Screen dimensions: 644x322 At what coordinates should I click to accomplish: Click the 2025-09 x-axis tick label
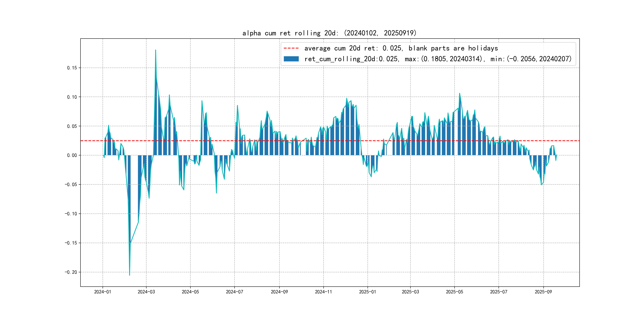tap(543, 292)
